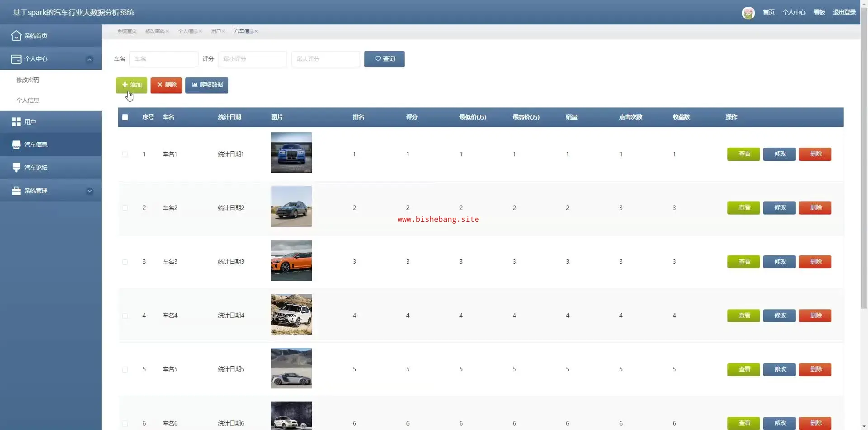Click the car forum sidebar icon
Screen dimensions: 868x430
[16, 168]
